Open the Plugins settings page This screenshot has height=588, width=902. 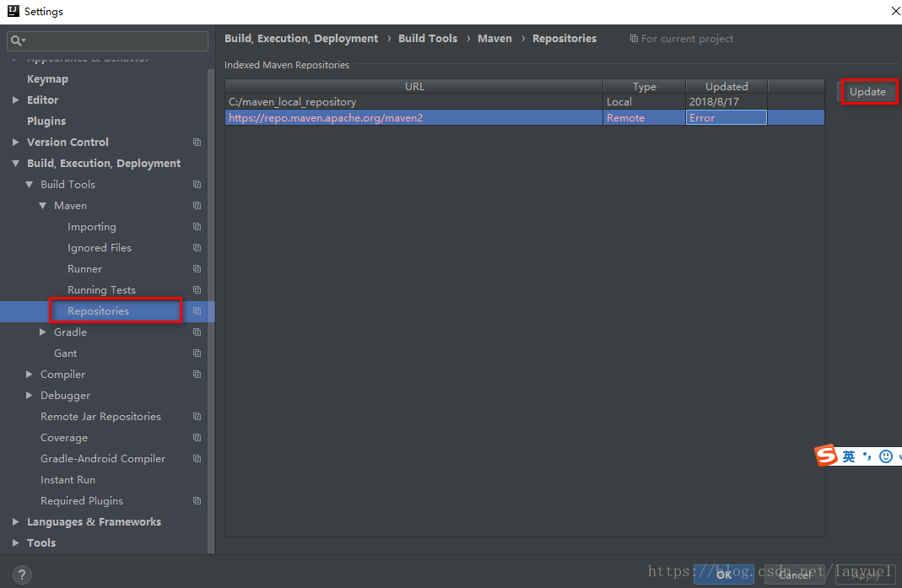(46, 121)
